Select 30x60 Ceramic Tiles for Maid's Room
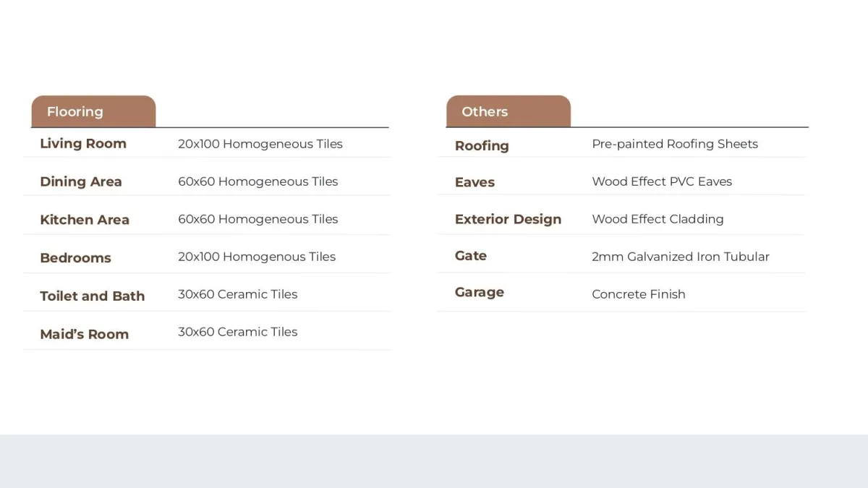868x488 pixels. click(x=238, y=332)
